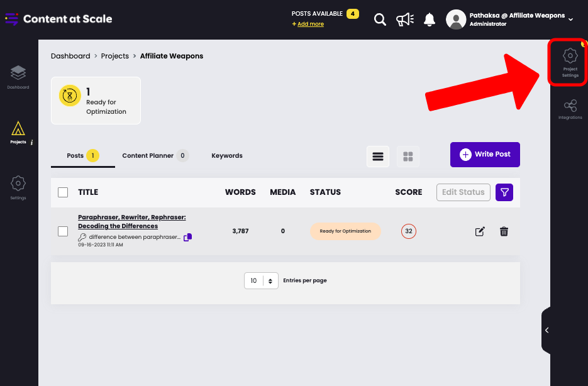Switch to the Content Planner tab
This screenshot has height=386, width=588.
coord(149,155)
